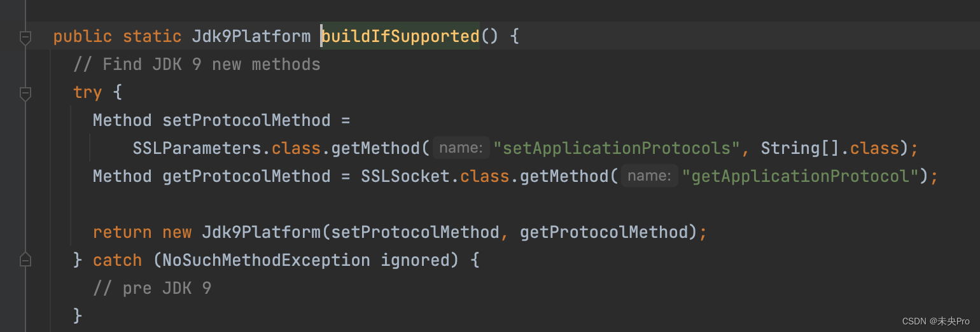Click NoSuchMethodException in catch clause
This screenshot has height=332, width=980.
(266, 260)
